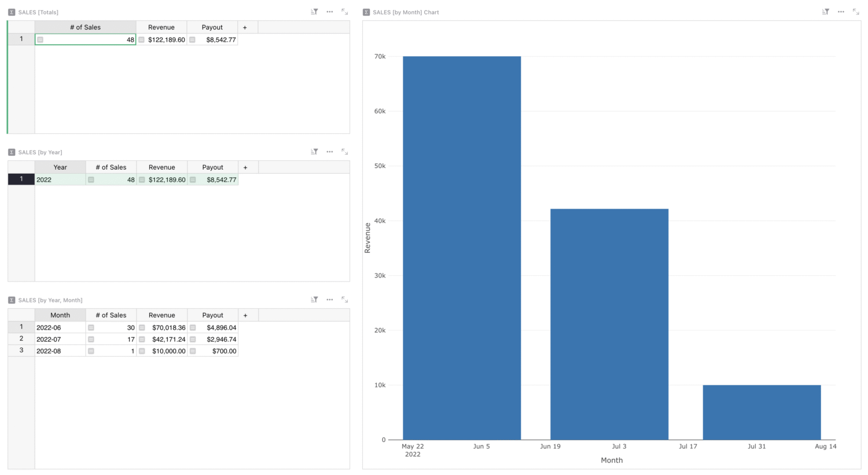Open three-dot menu of SALES [by Year, Month]
868x475 pixels.
330,299
